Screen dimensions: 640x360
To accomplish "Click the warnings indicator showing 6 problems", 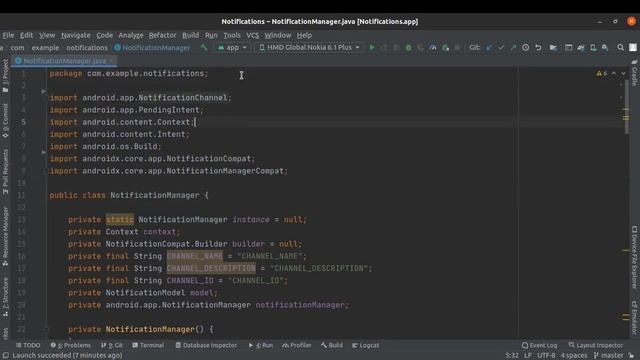I will (x=601, y=73).
